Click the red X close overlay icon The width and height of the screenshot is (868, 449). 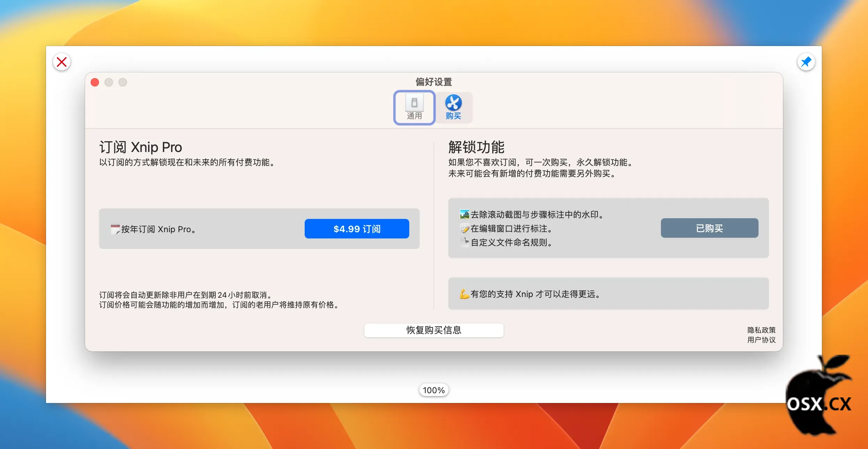coord(62,62)
